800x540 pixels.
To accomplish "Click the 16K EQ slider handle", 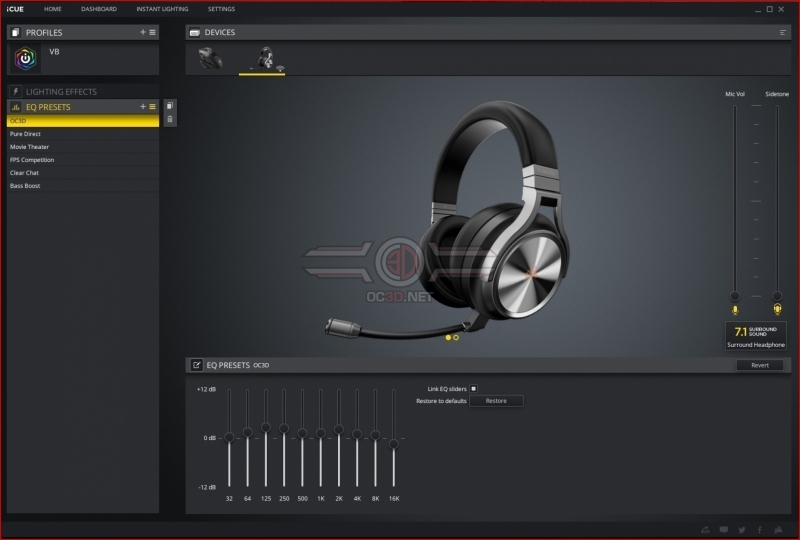I will [x=394, y=444].
